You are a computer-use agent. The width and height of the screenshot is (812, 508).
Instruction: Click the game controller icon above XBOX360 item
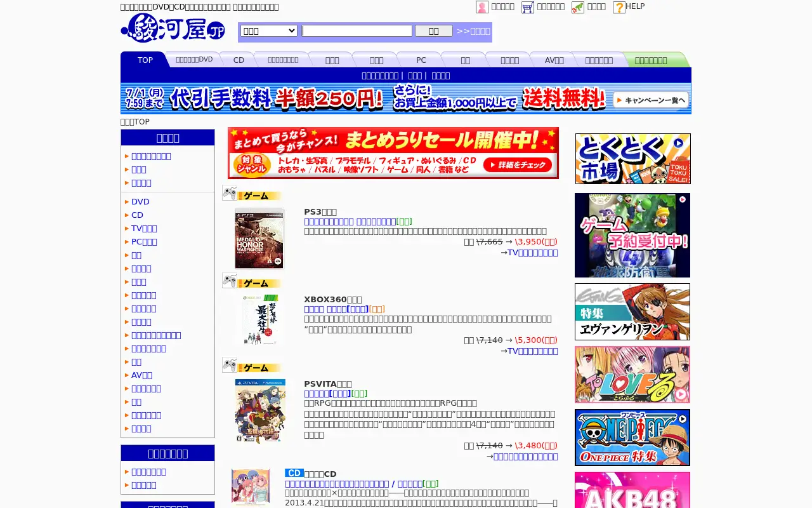click(230, 281)
